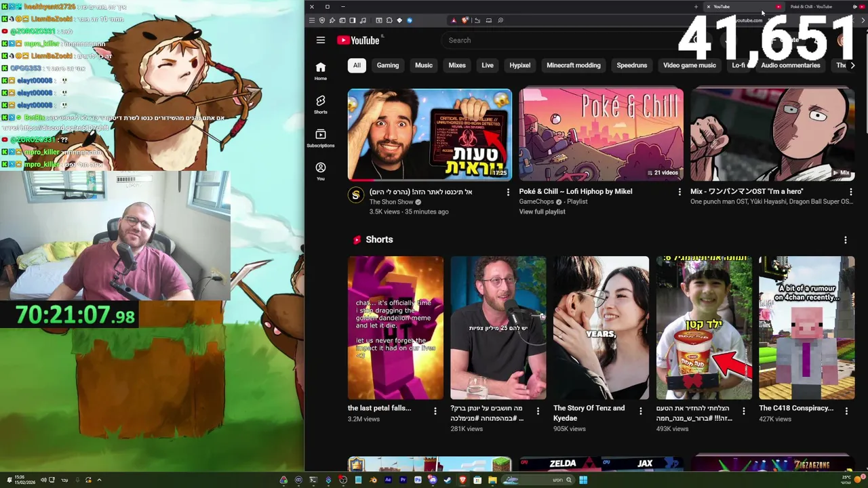Open options for the 281K views Hebrew short
The height and width of the screenshot is (488, 868).
538,411
